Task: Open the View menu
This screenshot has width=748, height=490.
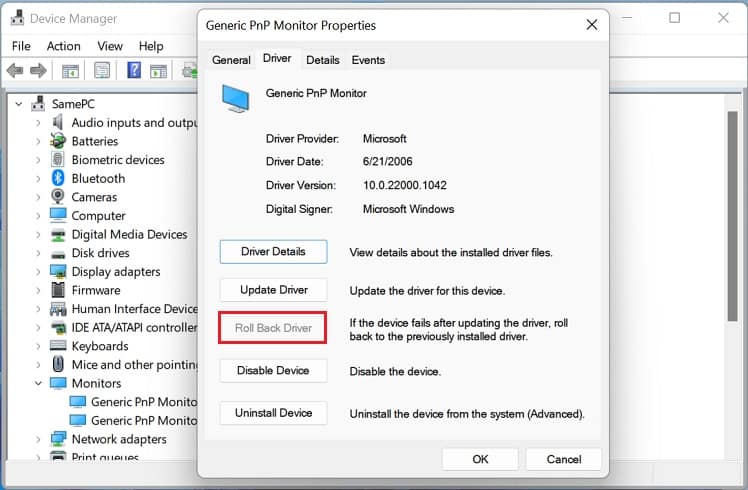Action: coord(110,46)
